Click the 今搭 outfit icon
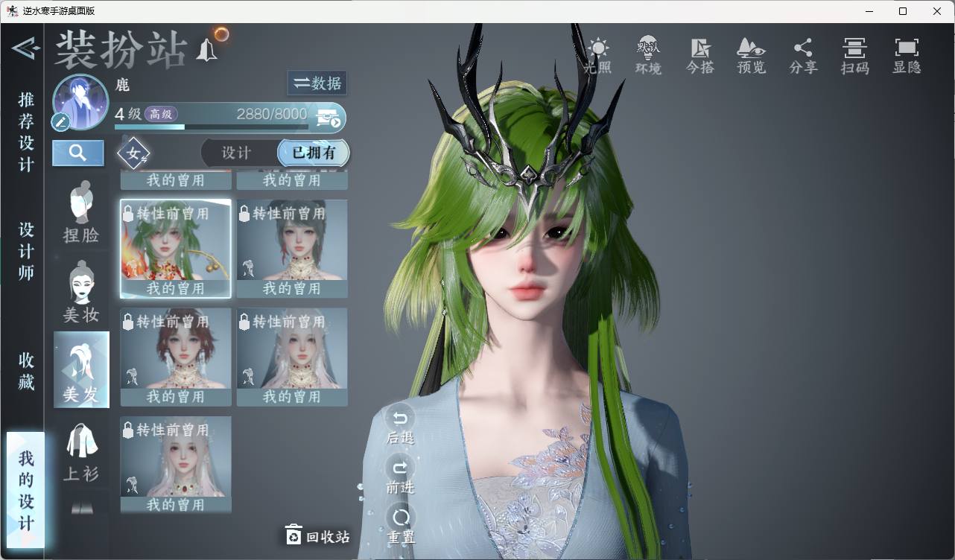This screenshot has width=955, height=560. [x=699, y=56]
